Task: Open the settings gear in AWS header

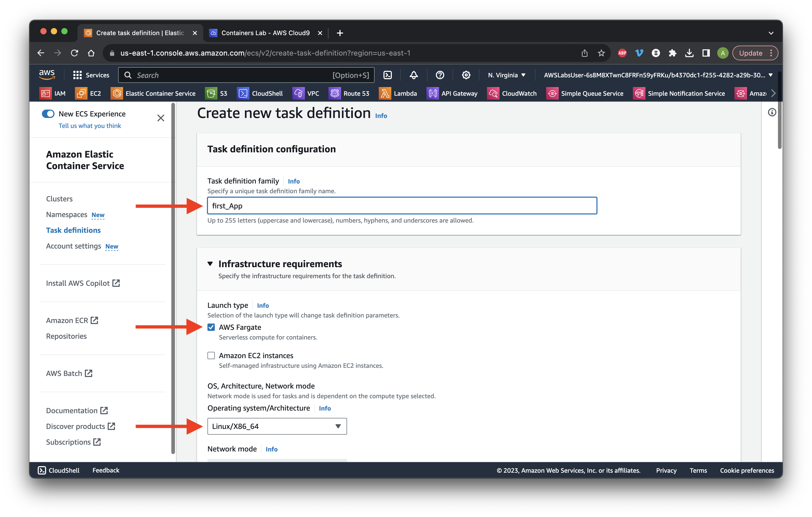Action: (466, 75)
